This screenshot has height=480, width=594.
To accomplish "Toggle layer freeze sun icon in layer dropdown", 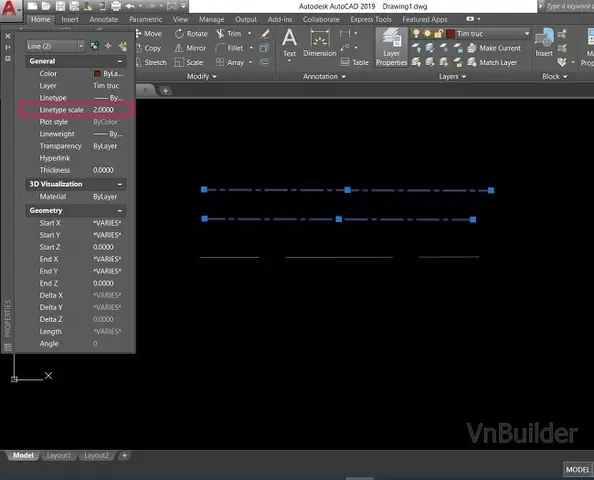I will (427, 34).
